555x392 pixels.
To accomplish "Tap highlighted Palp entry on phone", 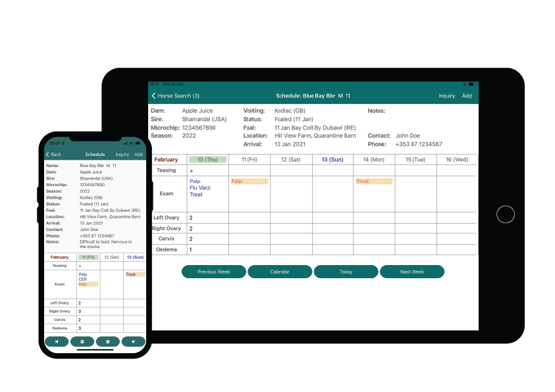I will click(x=88, y=284).
